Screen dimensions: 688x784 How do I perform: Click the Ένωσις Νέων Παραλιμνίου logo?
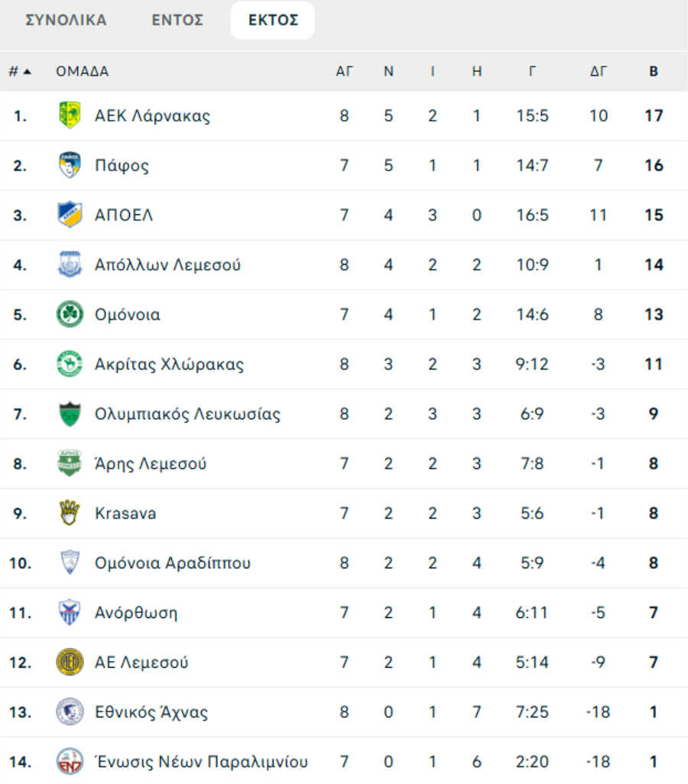pos(70,762)
